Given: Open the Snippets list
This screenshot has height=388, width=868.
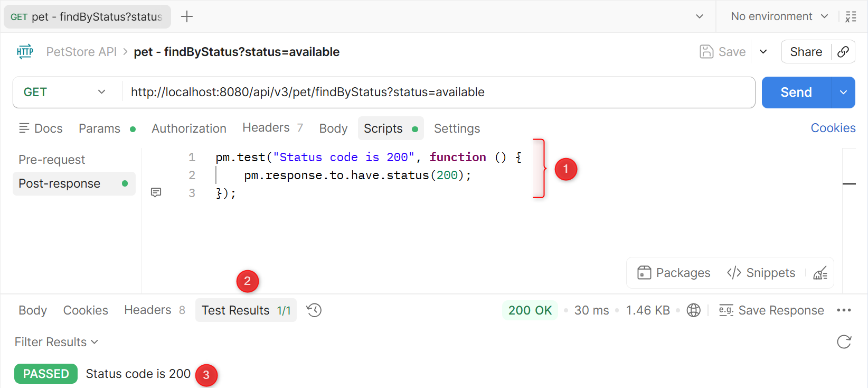Looking at the screenshot, I should 761,273.
